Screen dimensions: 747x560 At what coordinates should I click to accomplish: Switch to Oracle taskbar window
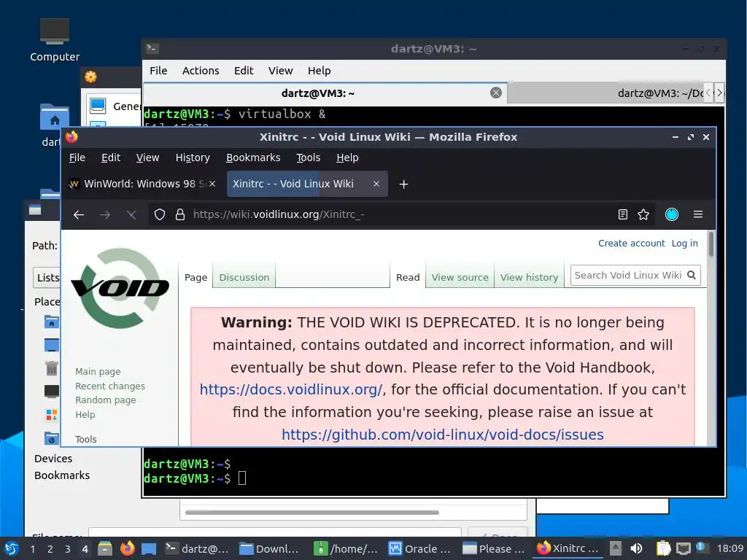419,549
